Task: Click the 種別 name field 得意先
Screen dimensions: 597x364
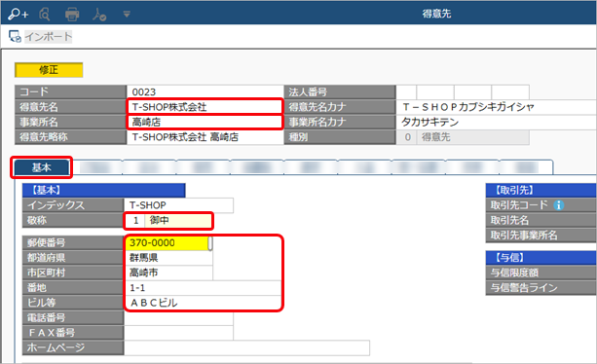Action: (x=473, y=137)
